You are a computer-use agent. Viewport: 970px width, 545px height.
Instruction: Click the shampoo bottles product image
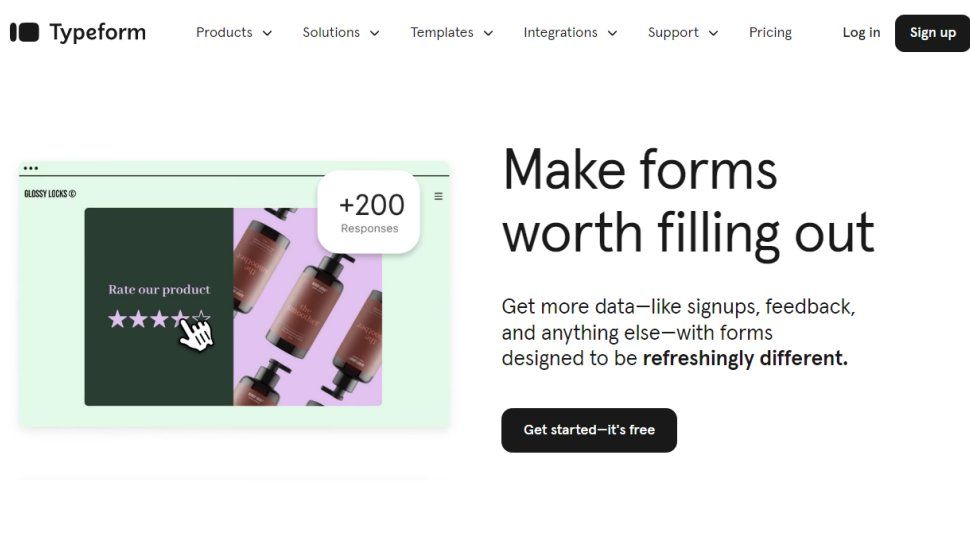[x=307, y=307]
